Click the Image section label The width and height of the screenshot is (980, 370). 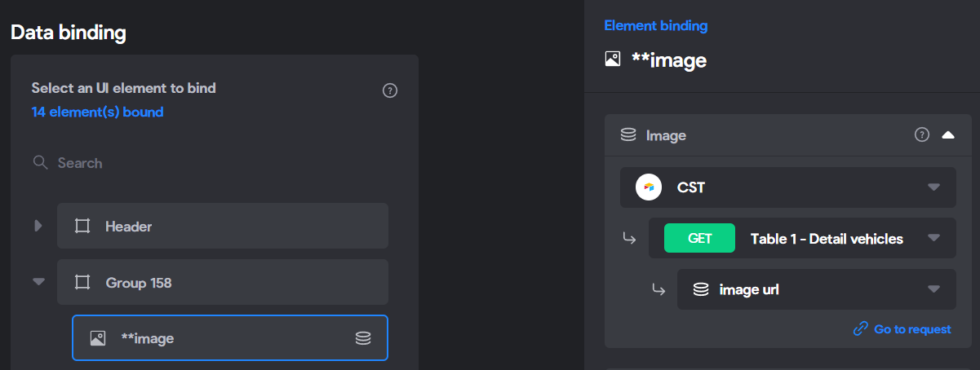(x=666, y=135)
